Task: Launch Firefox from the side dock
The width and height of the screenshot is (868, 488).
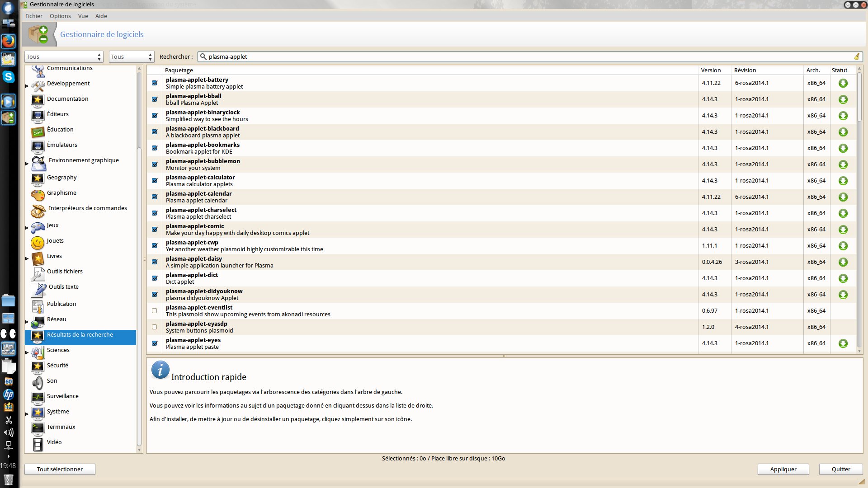Action: click(8, 41)
